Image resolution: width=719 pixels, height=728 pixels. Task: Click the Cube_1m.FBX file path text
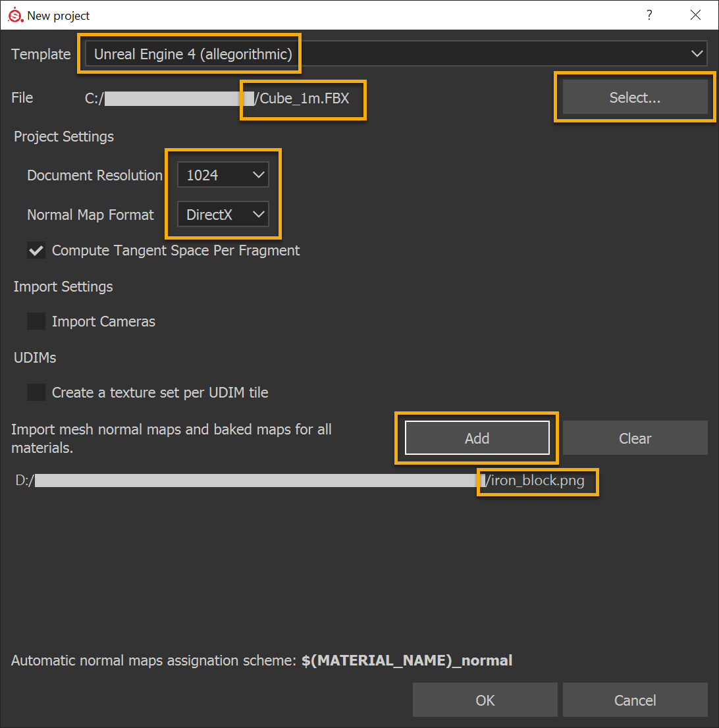coord(302,99)
